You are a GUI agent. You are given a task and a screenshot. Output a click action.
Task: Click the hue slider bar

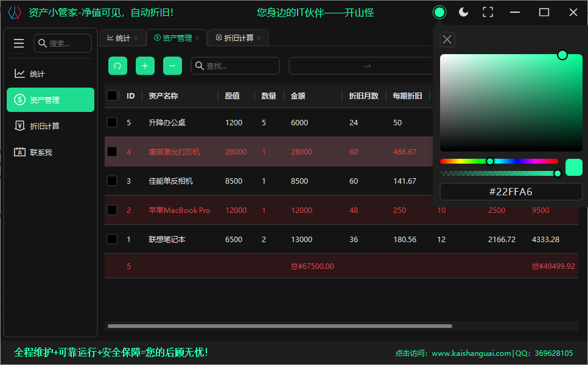click(x=499, y=161)
